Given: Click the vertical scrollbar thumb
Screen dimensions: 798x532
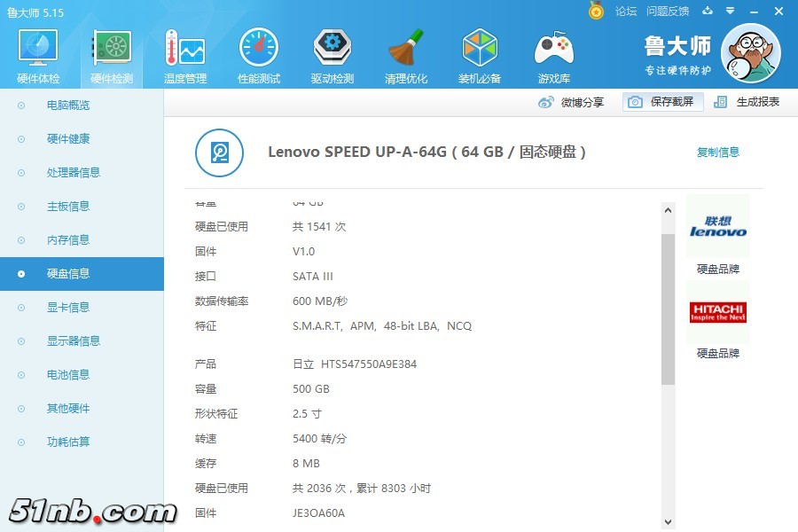Looking at the screenshot, I should [669, 309].
